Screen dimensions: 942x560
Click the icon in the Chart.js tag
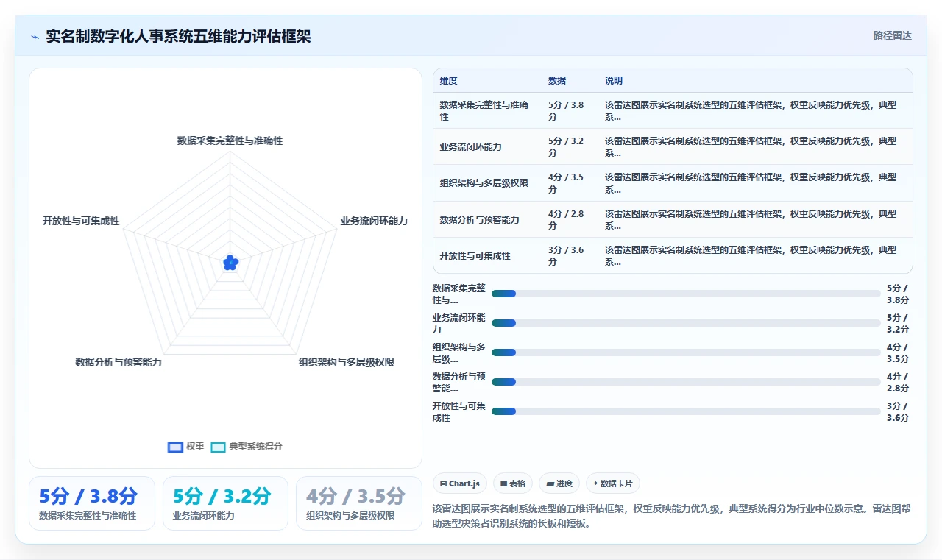(443, 483)
